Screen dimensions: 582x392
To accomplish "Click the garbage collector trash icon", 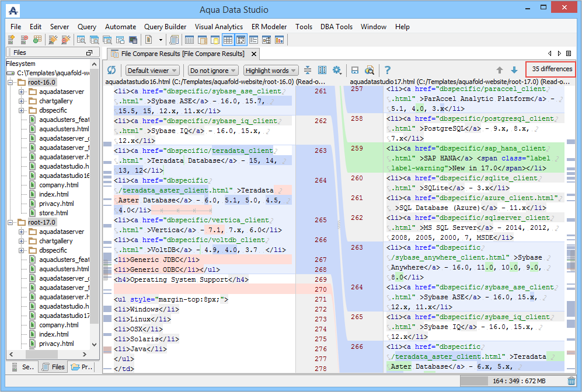I will coord(571,381).
